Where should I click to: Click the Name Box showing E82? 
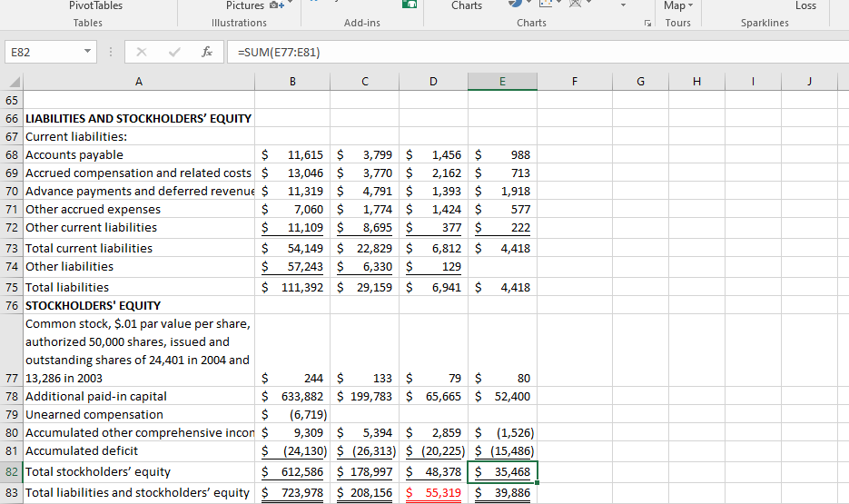point(44,52)
